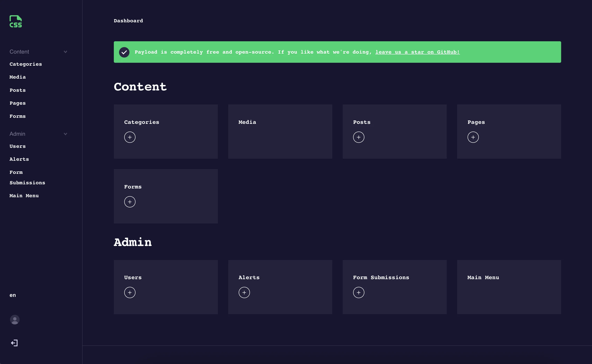Click the Content sidebar group label

click(x=19, y=52)
